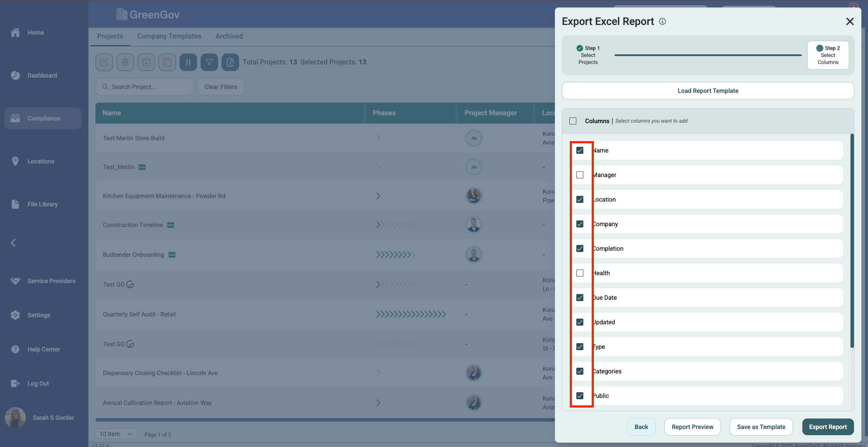Click Load Report Template button
Viewport: 868px width, 447px height.
point(708,91)
